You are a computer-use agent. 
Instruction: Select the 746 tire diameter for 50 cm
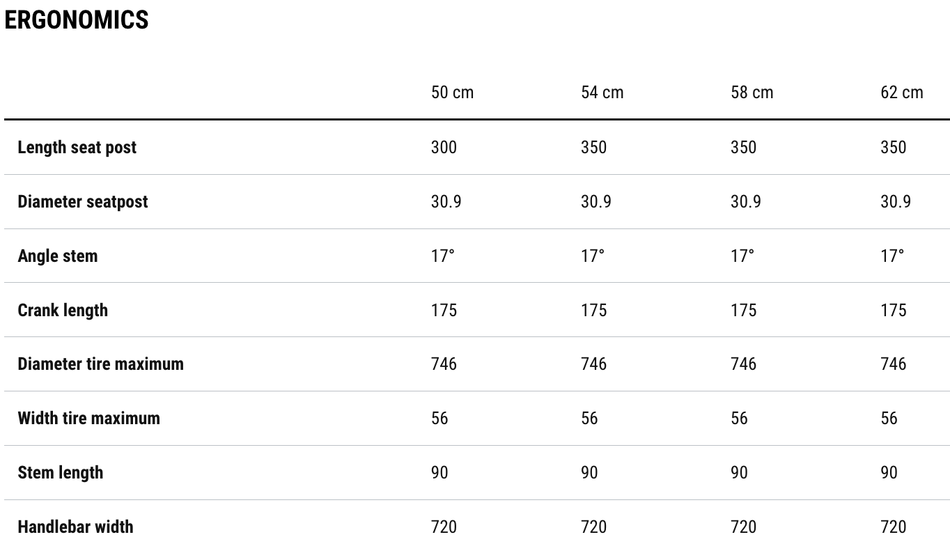click(x=444, y=364)
